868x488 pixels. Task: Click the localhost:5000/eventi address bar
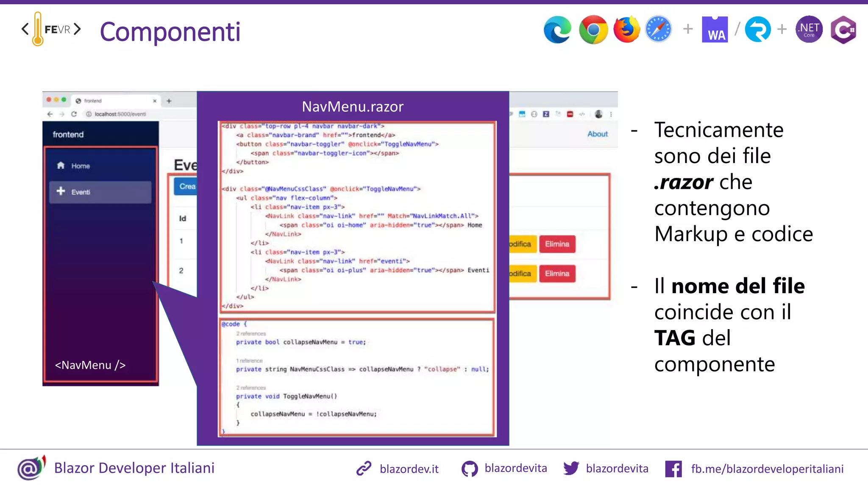(120, 114)
